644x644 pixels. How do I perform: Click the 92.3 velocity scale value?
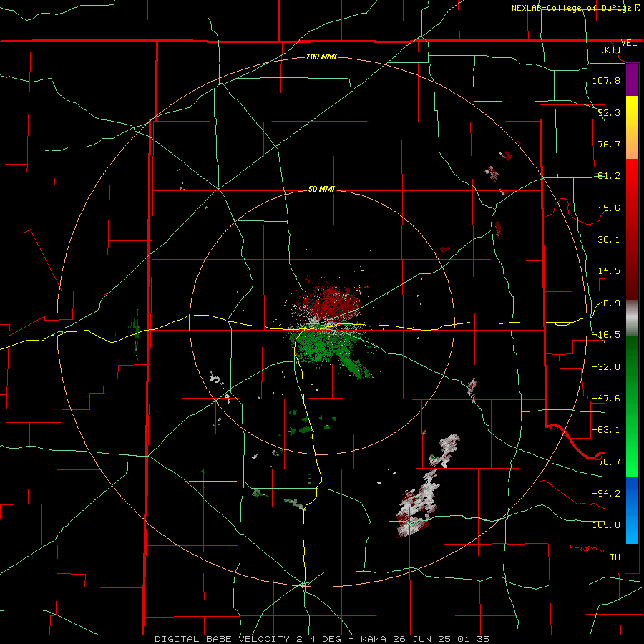click(609, 112)
